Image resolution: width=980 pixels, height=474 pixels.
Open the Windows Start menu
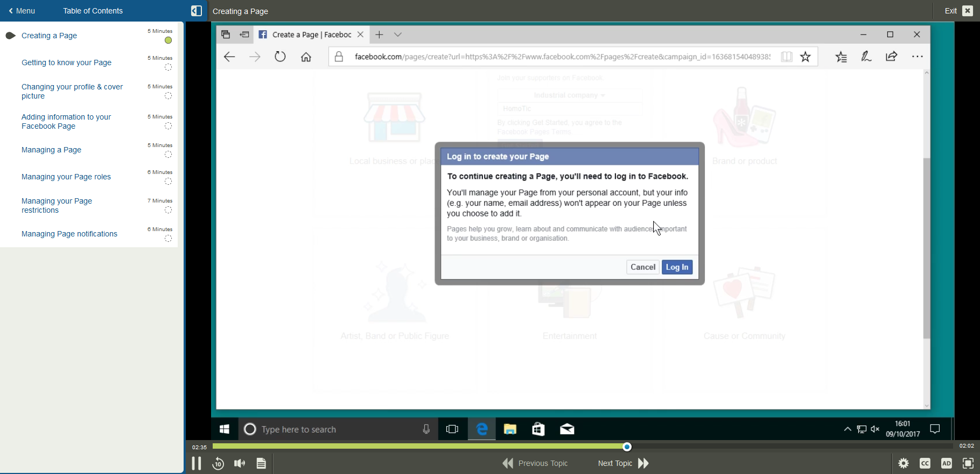coord(225,429)
